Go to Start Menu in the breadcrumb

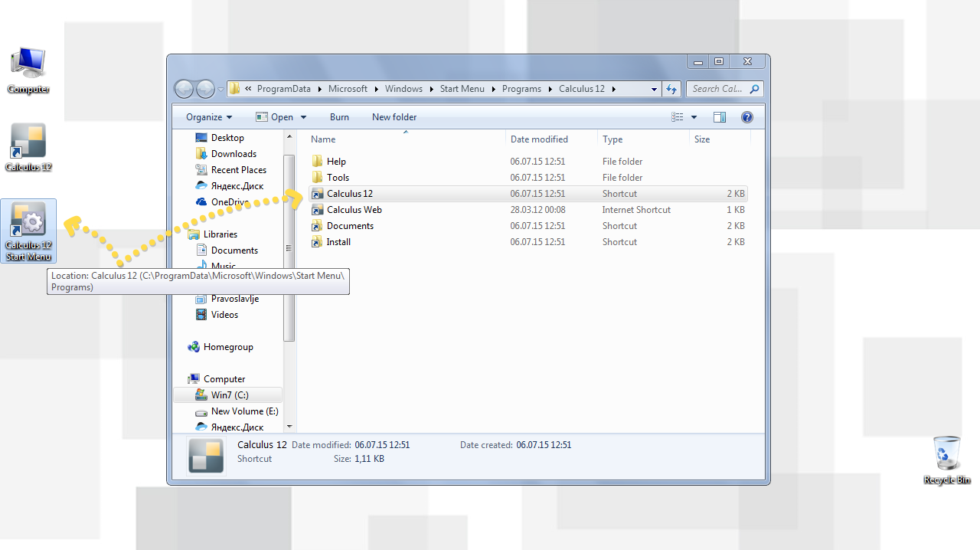[x=462, y=89]
